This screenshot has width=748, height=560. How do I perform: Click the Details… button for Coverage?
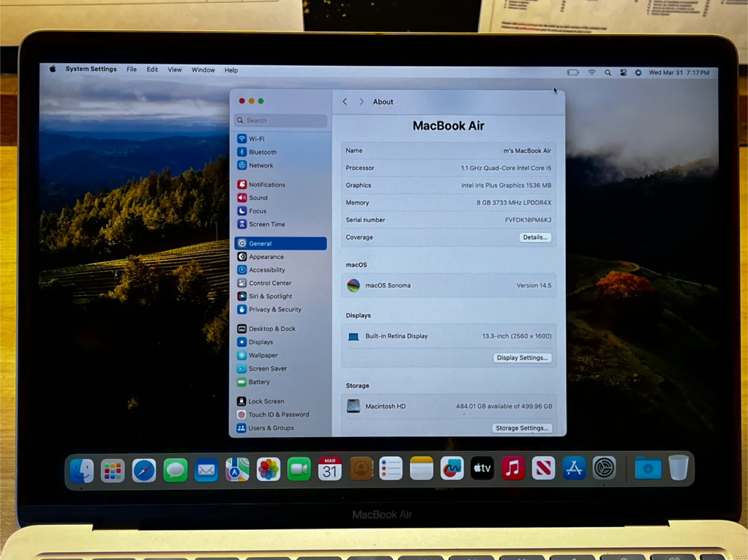[x=535, y=237]
